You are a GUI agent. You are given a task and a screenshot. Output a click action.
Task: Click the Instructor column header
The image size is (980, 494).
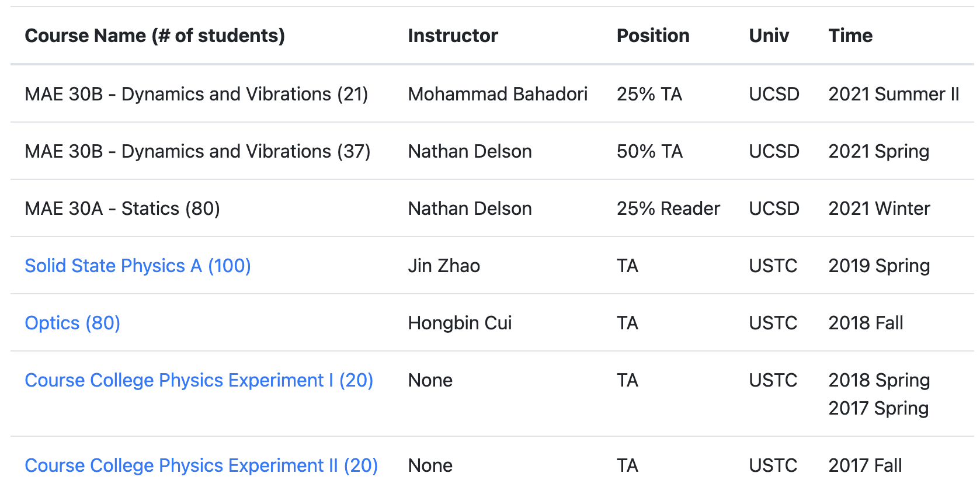(453, 36)
